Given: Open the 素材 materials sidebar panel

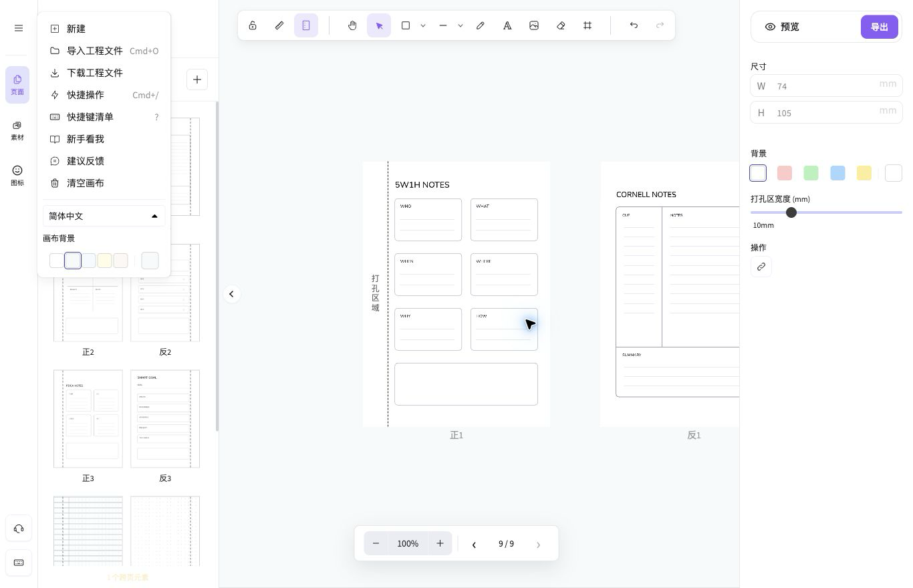Looking at the screenshot, I should pos(17,130).
